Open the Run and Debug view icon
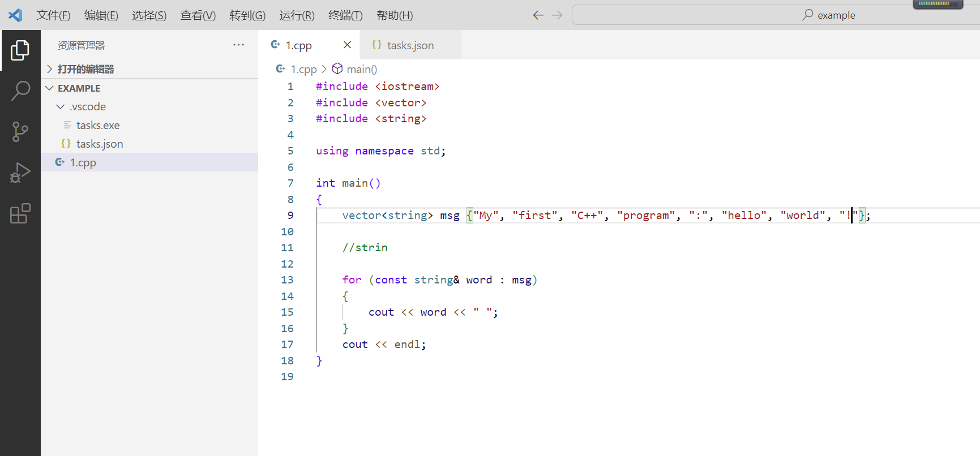 (20, 173)
